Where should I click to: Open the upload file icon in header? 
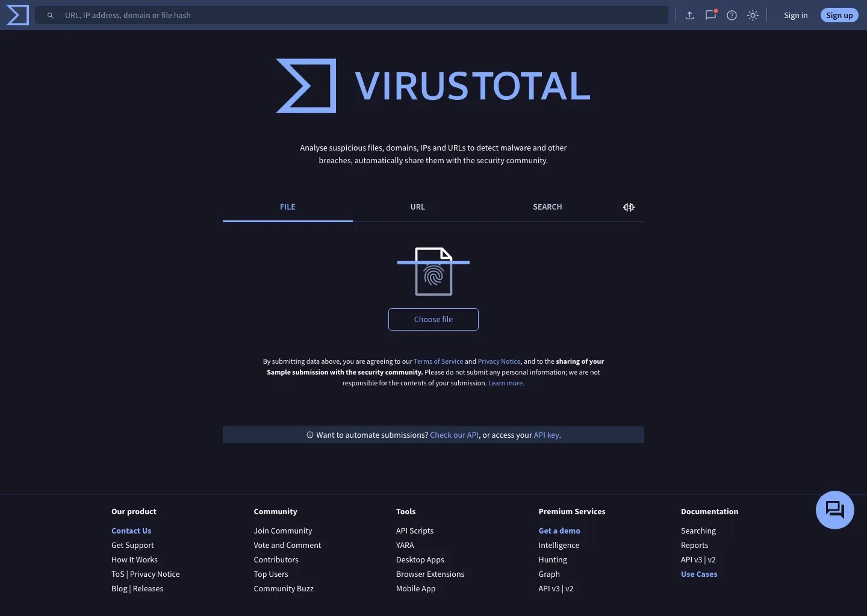coord(689,16)
